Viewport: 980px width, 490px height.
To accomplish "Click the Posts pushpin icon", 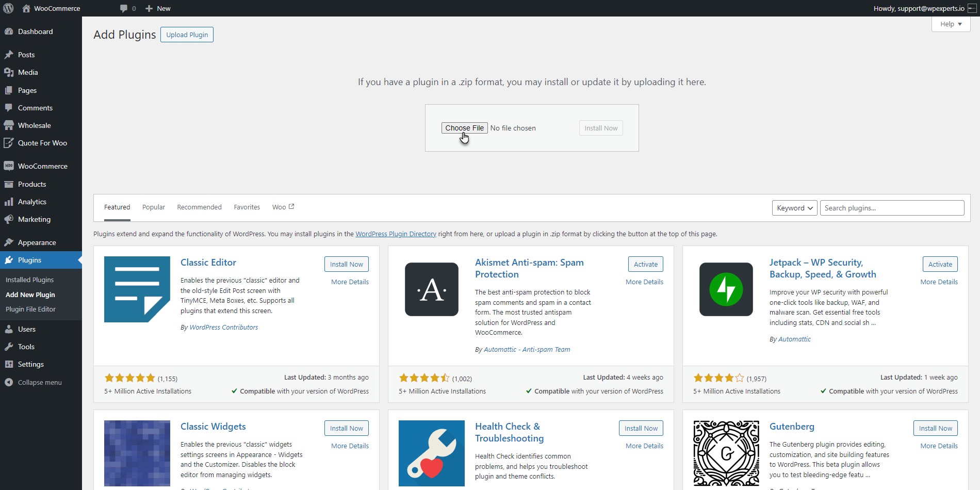I will click(x=9, y=55).
